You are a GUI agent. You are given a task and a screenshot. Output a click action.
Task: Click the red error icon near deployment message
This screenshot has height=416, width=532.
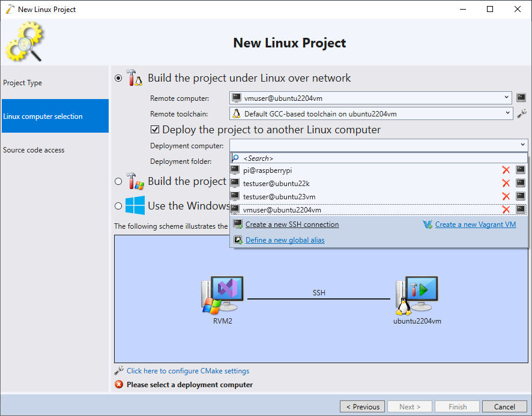point(119,384)
